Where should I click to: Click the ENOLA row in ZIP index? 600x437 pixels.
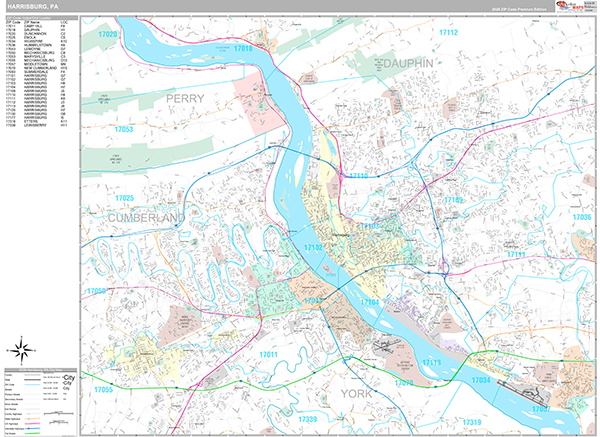click(x=37, y=37)
